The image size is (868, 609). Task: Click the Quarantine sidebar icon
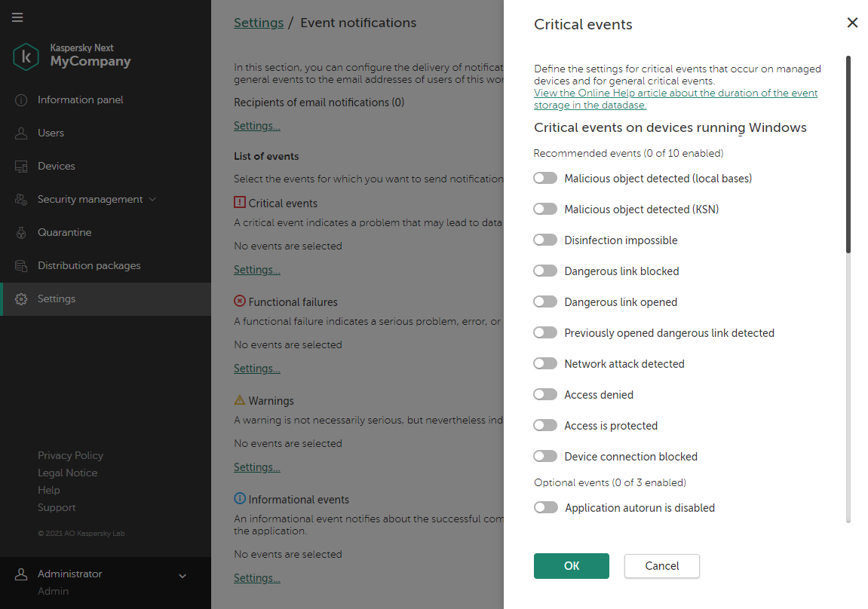pyautogui.click(x=21, y=232)
